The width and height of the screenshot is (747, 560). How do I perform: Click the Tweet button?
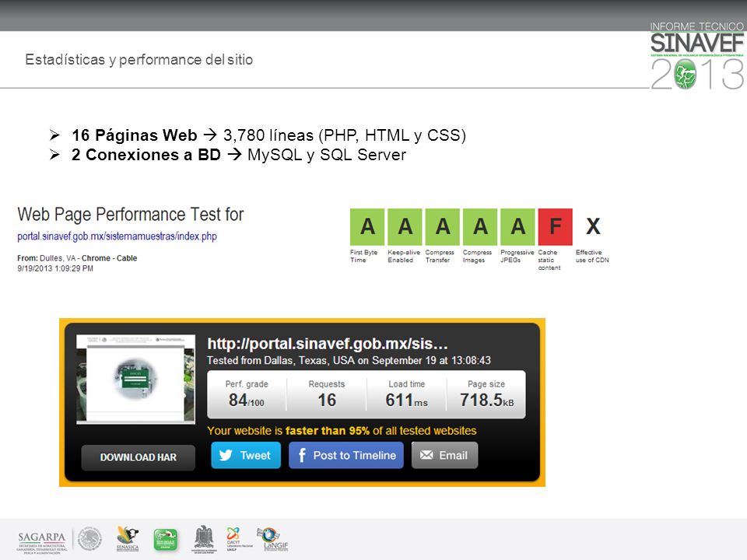coord(246,455)
